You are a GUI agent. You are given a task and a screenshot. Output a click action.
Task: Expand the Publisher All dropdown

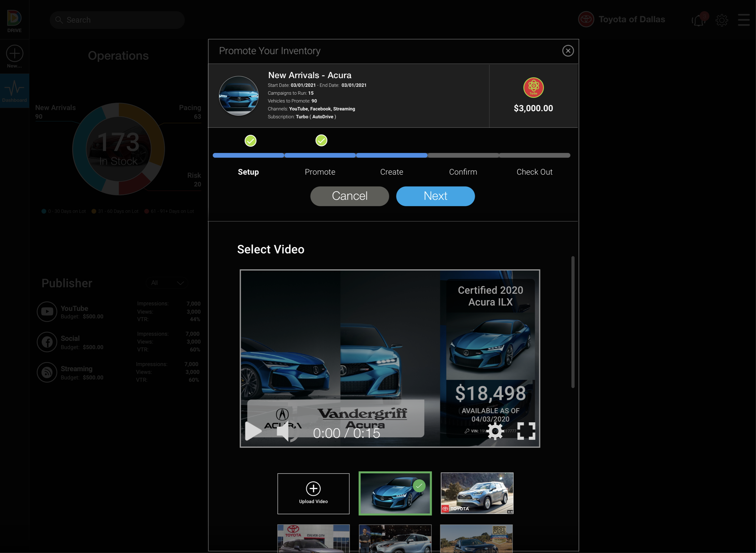point(167,283)
